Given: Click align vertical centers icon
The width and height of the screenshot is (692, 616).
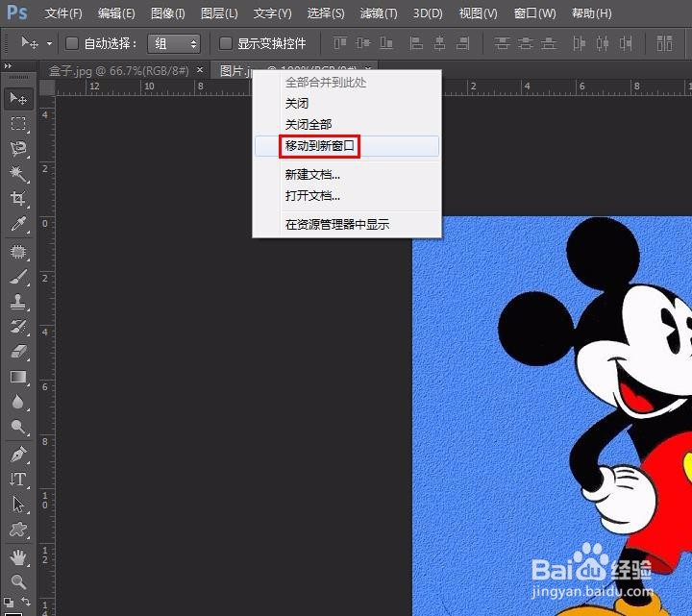Looking at the screenshot, I should click(x=362, y=43).
